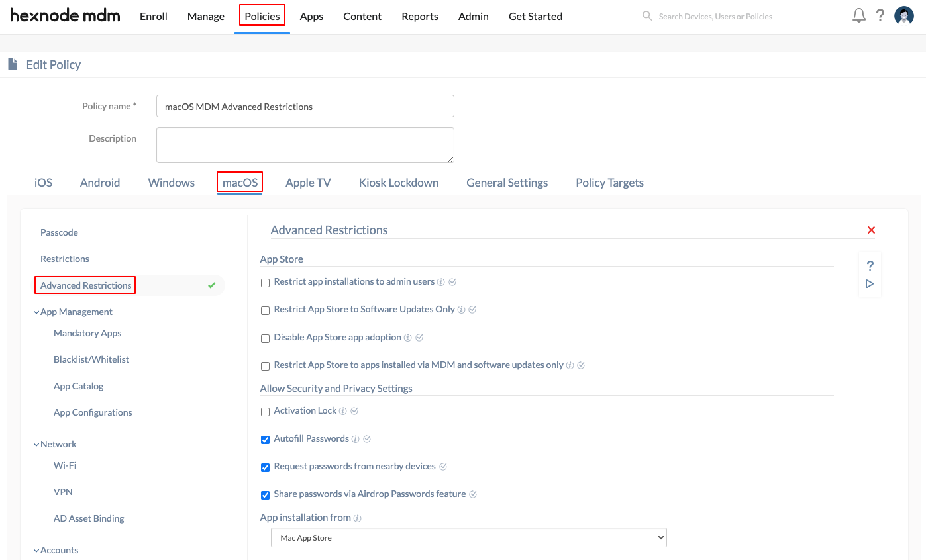Open the Admin menu
The image size is (926, 560).
coord(474,16)
